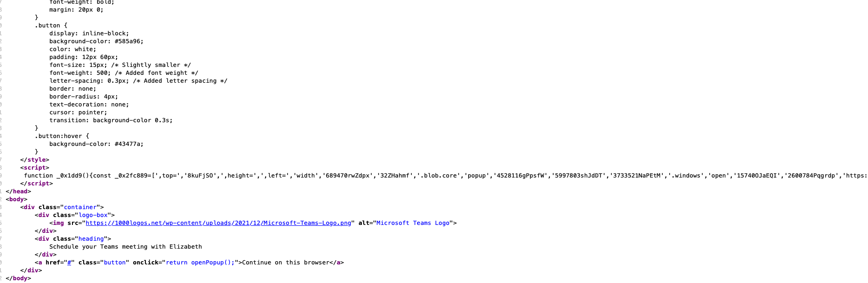Screen dimensions: 868x283
Task: Click the "transition: background-color 0.3s;" line
Action: (x=111, y=120)
